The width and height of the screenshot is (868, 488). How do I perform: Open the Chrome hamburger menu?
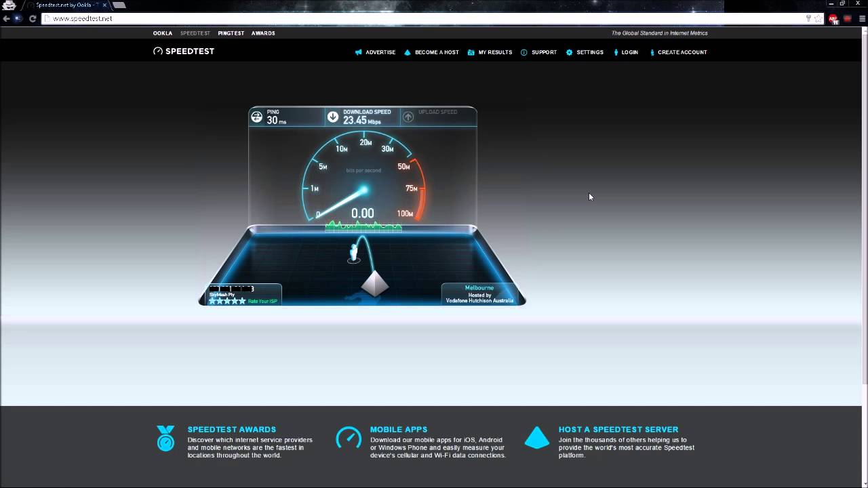coord(861,18)
